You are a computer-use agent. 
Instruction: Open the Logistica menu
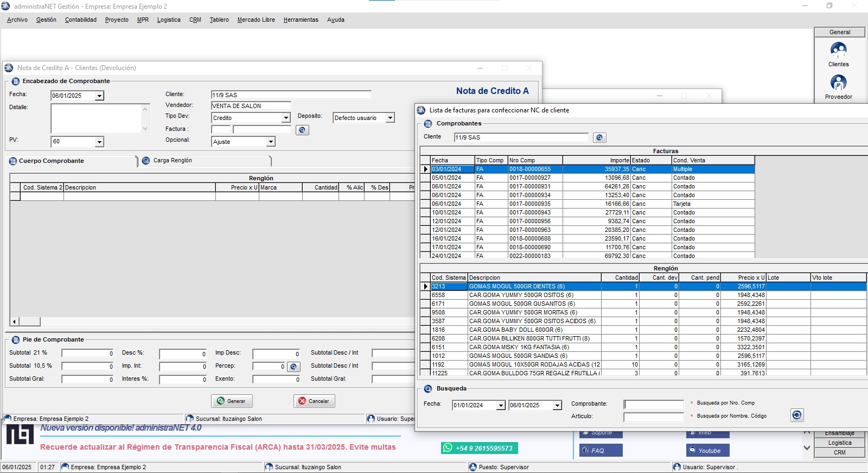pos(169,20)
